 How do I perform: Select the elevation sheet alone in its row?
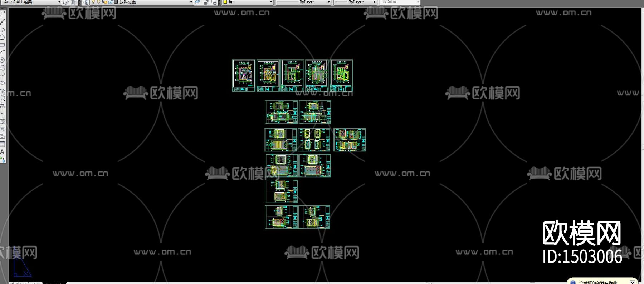[x=281, y=191]
